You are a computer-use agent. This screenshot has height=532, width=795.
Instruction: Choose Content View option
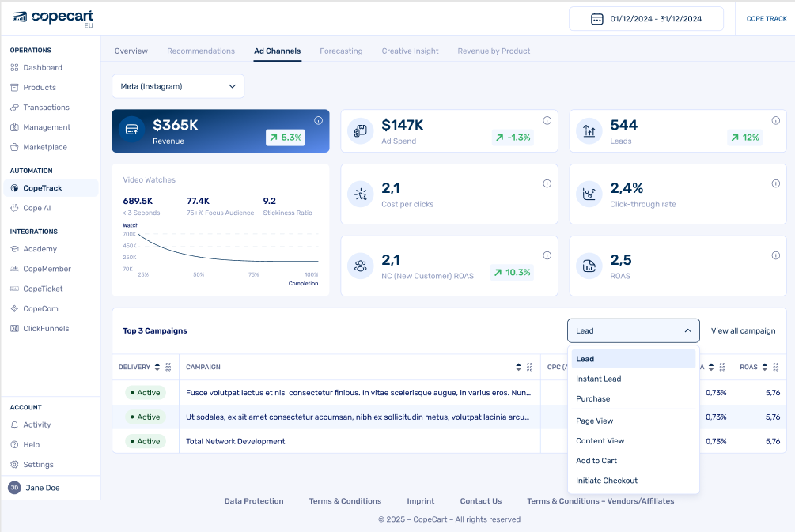(634, 441)
